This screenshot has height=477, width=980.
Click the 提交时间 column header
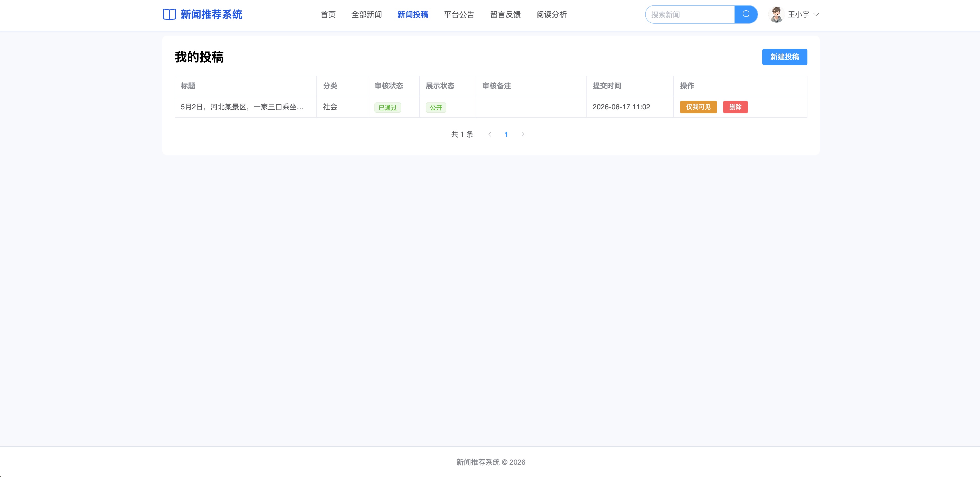tap(607, 85)
